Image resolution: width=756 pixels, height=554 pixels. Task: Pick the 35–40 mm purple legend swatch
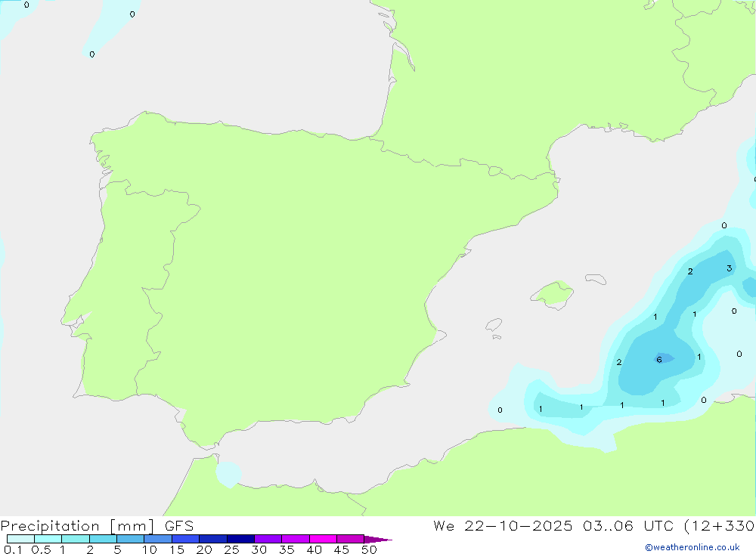click(295, 539)
